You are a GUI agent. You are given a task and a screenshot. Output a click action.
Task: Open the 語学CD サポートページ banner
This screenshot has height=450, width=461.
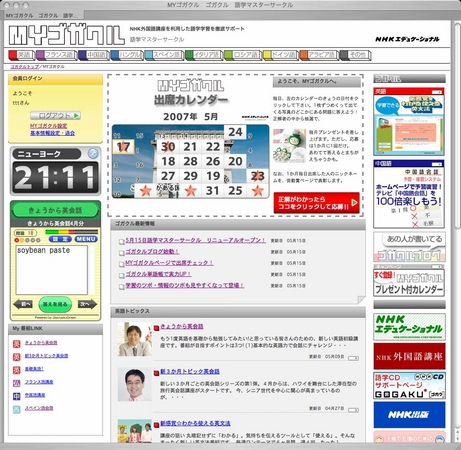click(409, 386)
